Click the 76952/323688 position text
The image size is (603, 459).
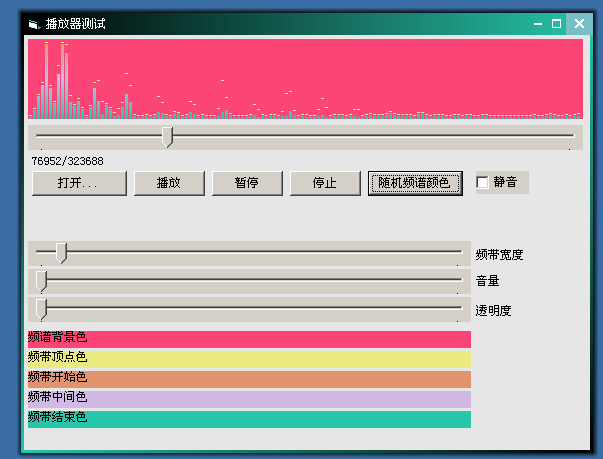(x=67, y=161)
